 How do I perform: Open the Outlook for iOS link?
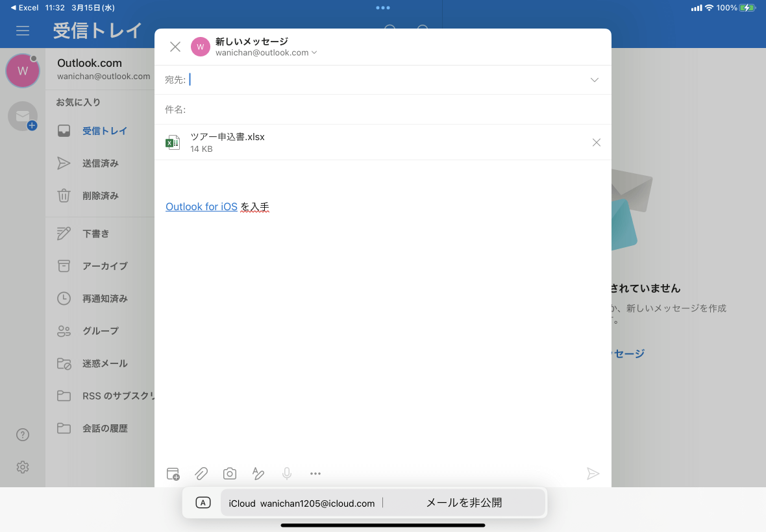[201, 207]
